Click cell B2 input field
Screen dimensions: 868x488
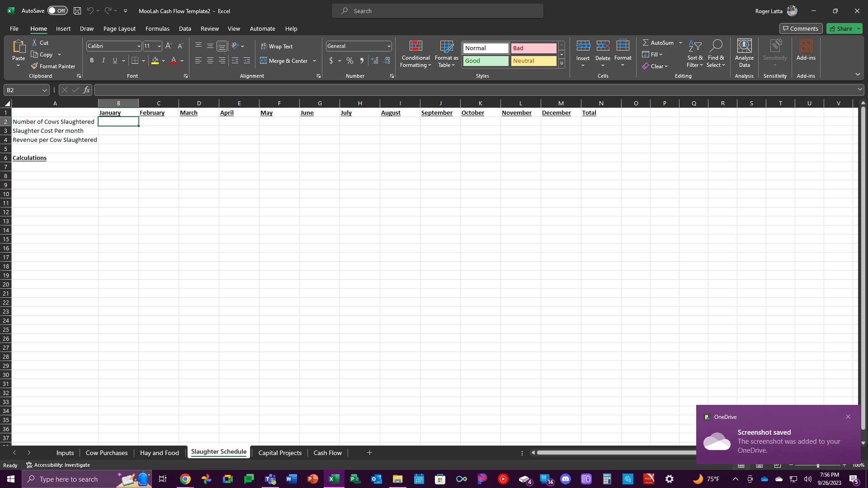(x=118, y=122)
